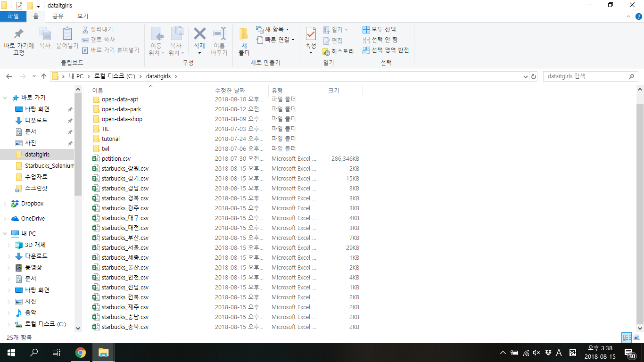Click 로컬 디스크 (C:) in address bar
Image resolution: width=644 pixels, height=362 pixels.
tap(115, 76)
